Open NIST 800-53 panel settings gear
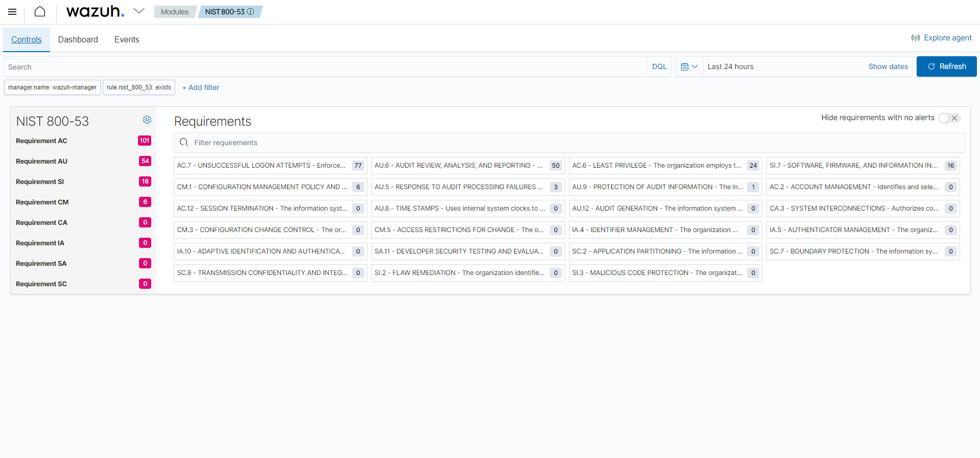 [147, 120]
